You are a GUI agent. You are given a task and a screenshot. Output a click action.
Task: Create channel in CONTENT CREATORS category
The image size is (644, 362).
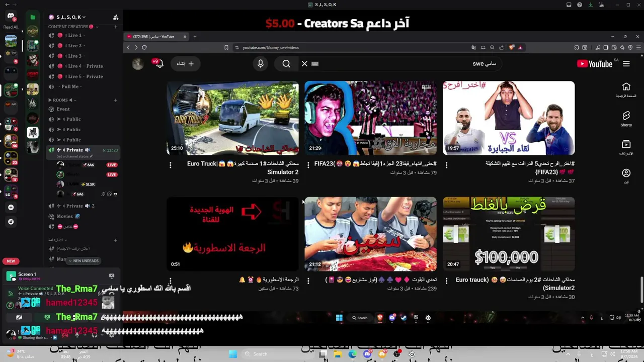[115, 27]
